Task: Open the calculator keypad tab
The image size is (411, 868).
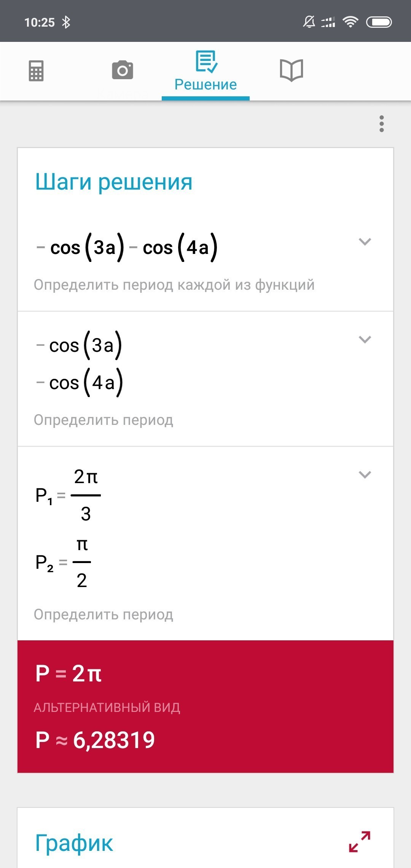Action: (x=36, y=71)
